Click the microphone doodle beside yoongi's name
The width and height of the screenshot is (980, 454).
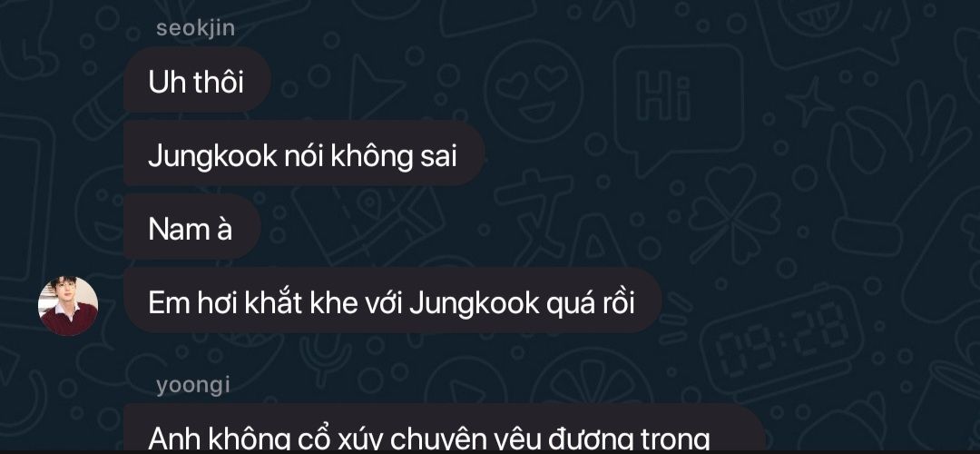coord(325,360)
